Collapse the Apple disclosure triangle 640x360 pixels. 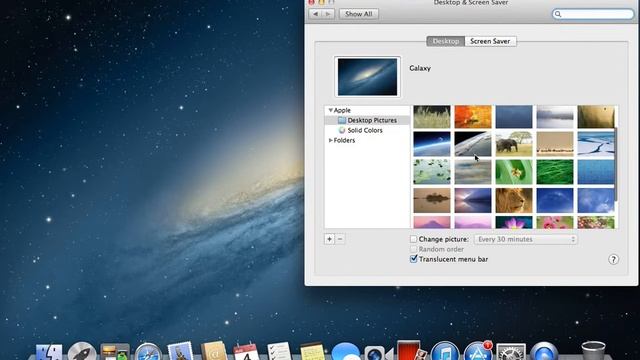(x=331, y=110)
